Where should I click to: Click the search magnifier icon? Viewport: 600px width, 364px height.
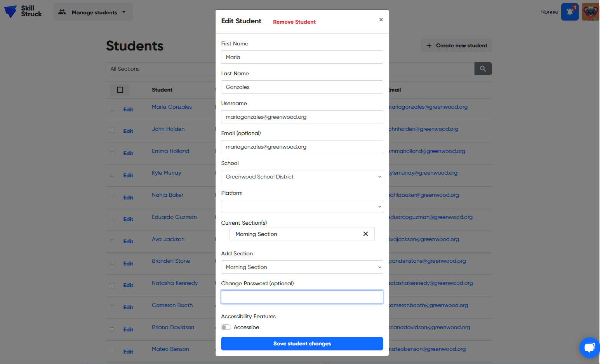tap(483, 69)
